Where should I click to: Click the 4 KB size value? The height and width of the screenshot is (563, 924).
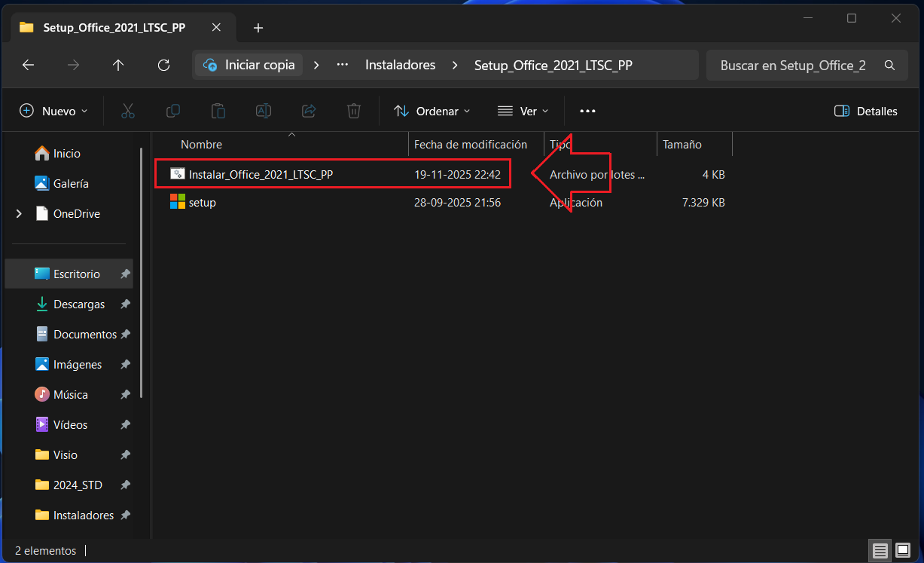714,174
